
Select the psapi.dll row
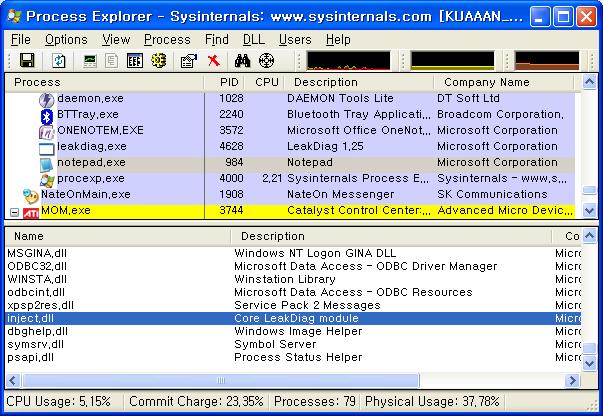[293, 358]
